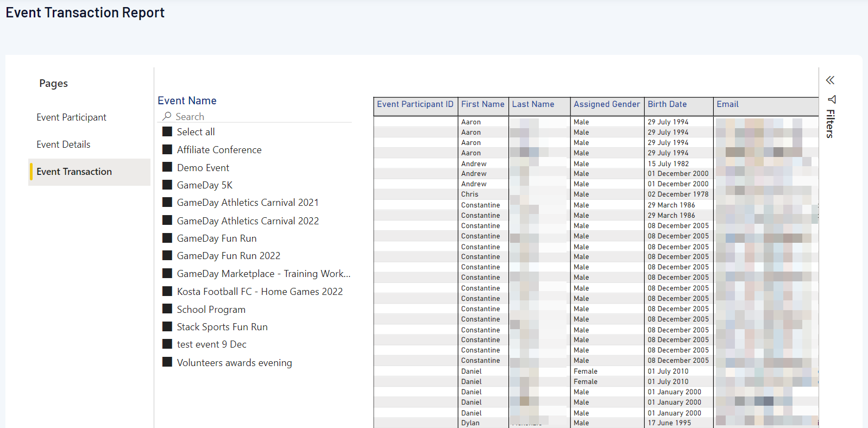868x428 pixels.
Task: Open the vertical Filters label
Action: tap(830, 124)
